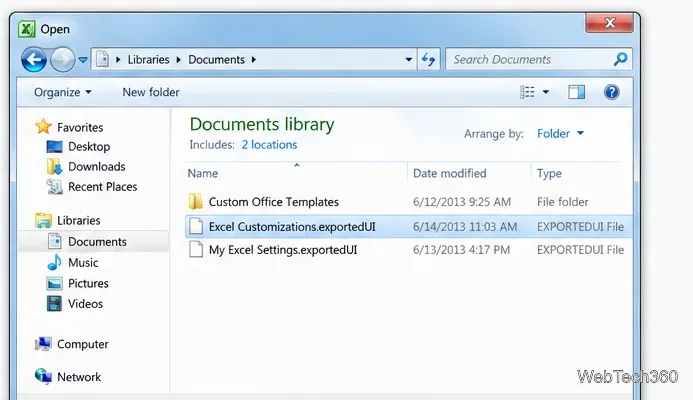Image resolution: width=693 pixels, height=400 pixels.
Task: Click the Back navigation arrow
Action: 34,60
